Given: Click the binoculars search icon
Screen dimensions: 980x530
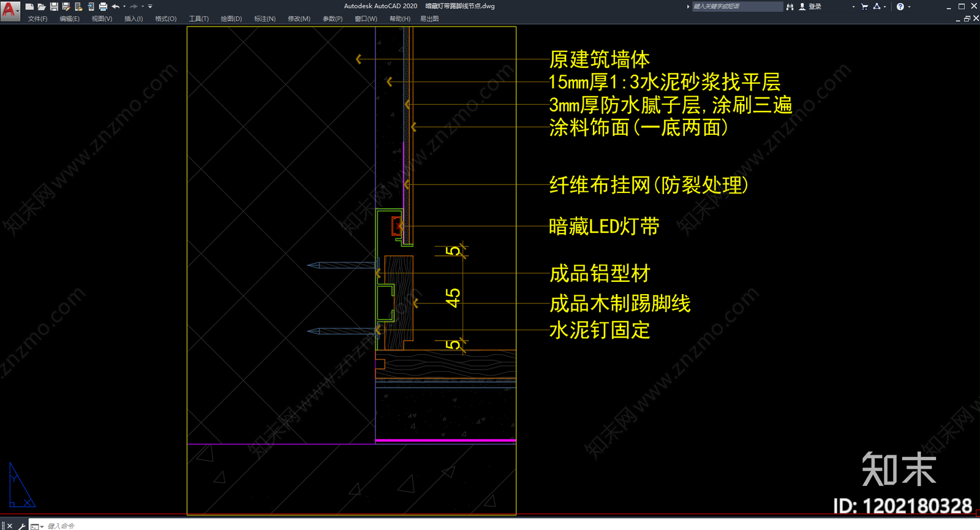Looking at the screenshot, I should [790, 7].
